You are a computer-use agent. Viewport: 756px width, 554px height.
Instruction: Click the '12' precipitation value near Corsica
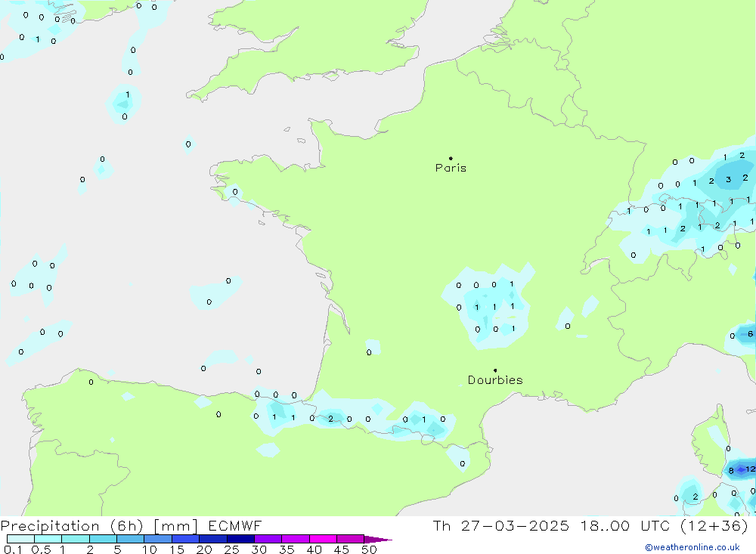tap(750, 469)
